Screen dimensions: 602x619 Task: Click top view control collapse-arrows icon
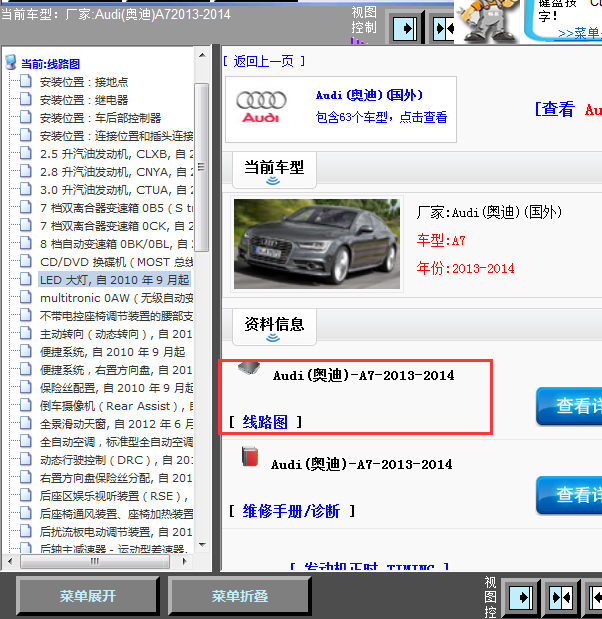coord(443,28)
